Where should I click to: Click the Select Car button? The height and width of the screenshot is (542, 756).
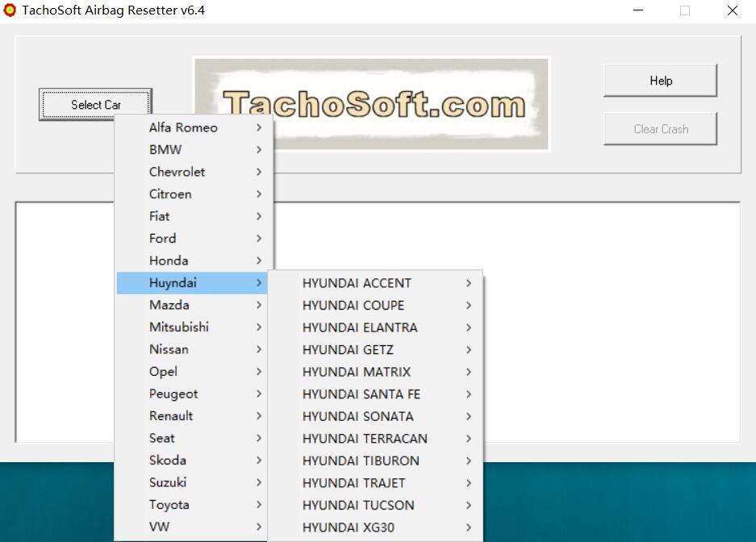tap(95, 104)
